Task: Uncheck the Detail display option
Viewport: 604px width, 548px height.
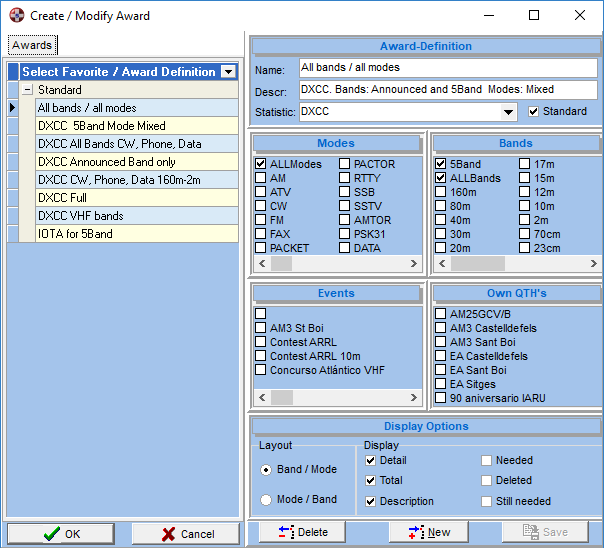Action: tap(371, 461)
